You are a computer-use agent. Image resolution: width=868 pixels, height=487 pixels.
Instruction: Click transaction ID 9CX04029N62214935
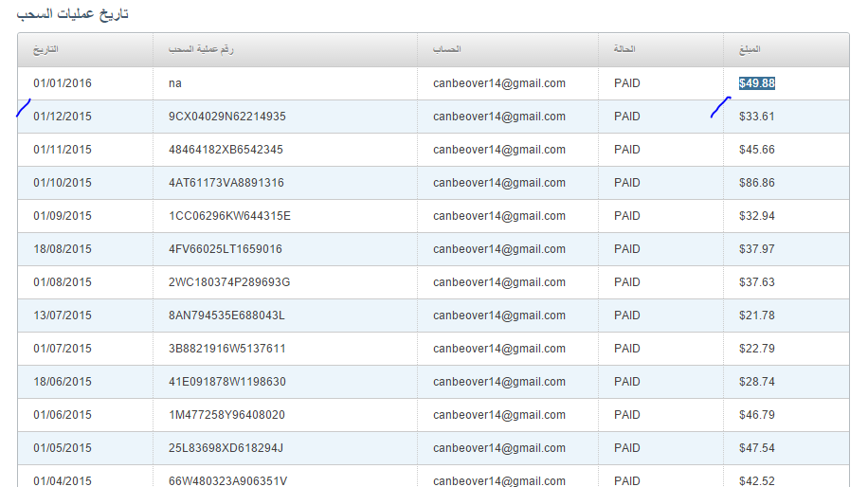(x=226, y=117)
